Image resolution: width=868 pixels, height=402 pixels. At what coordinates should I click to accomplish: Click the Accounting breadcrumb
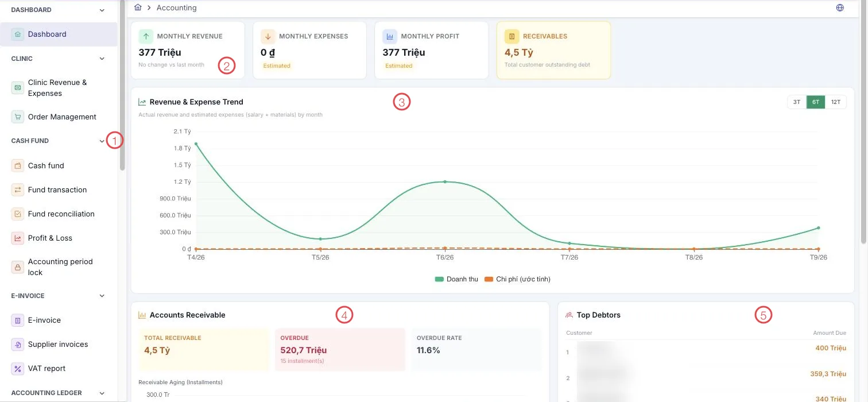(176, 8)
